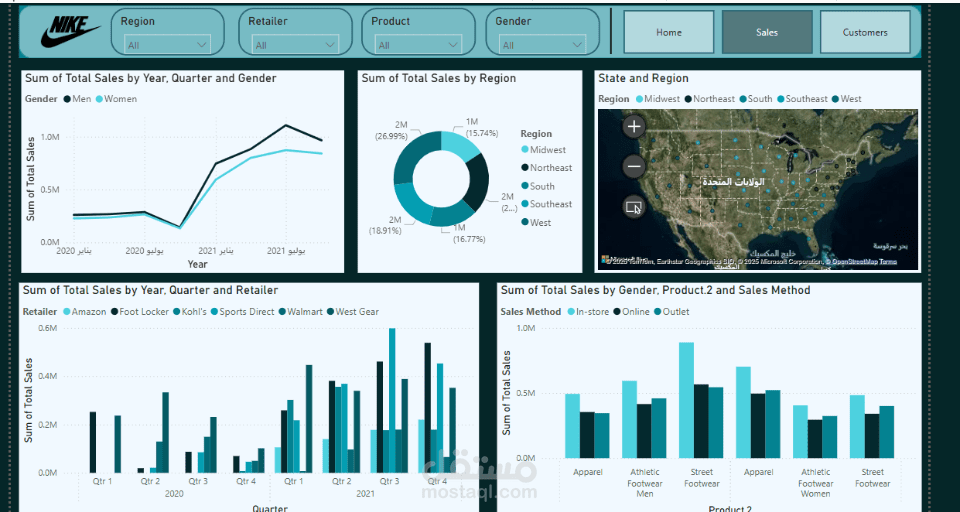The image size is (960, 512).
Task: Select Sports Direct in the Retailer legend
Action: [x=242, y=312]
